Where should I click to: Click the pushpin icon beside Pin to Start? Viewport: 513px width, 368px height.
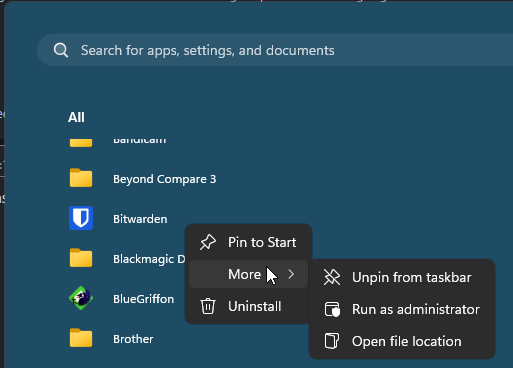click(208, 242)
